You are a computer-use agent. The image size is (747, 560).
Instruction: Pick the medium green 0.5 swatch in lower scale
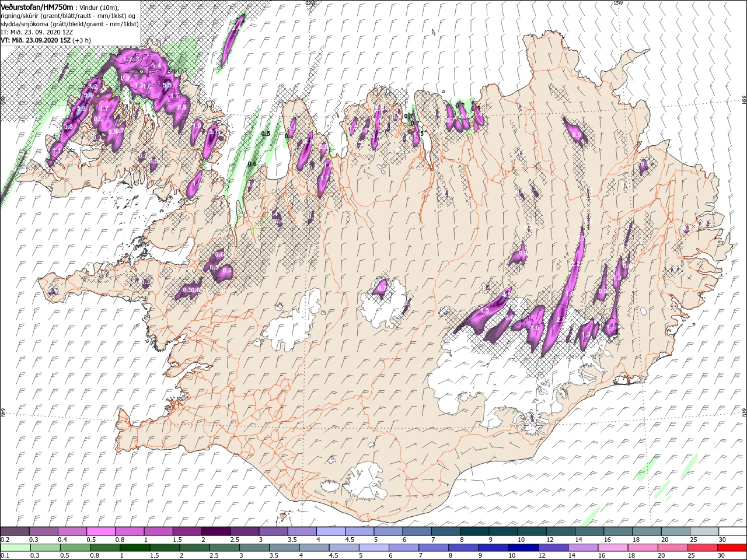click(75, 548)
